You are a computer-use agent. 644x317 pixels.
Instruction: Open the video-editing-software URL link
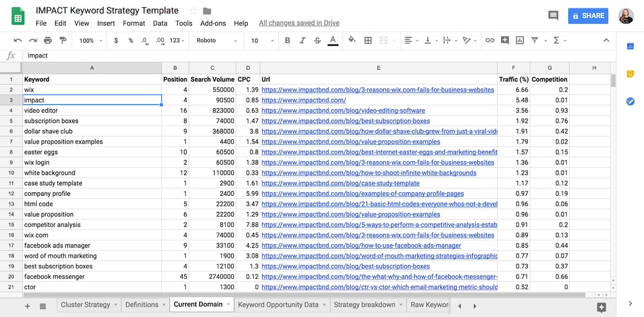[343, 111]
